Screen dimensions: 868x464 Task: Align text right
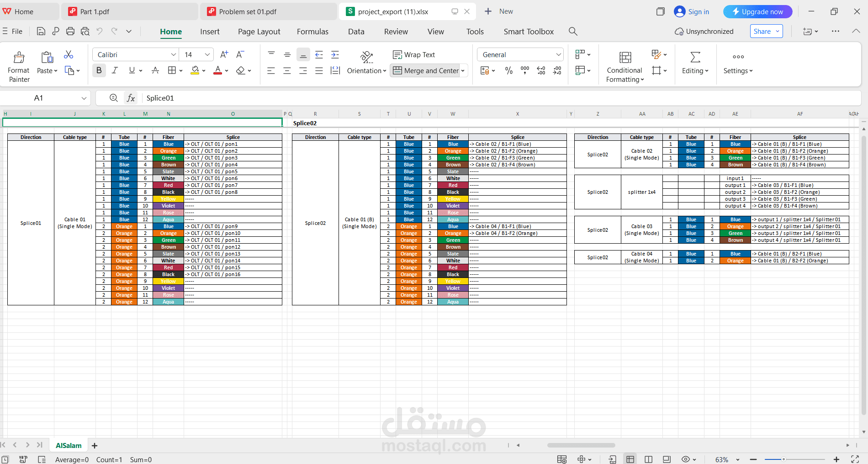pyautogui.click(x=303, y=70)
